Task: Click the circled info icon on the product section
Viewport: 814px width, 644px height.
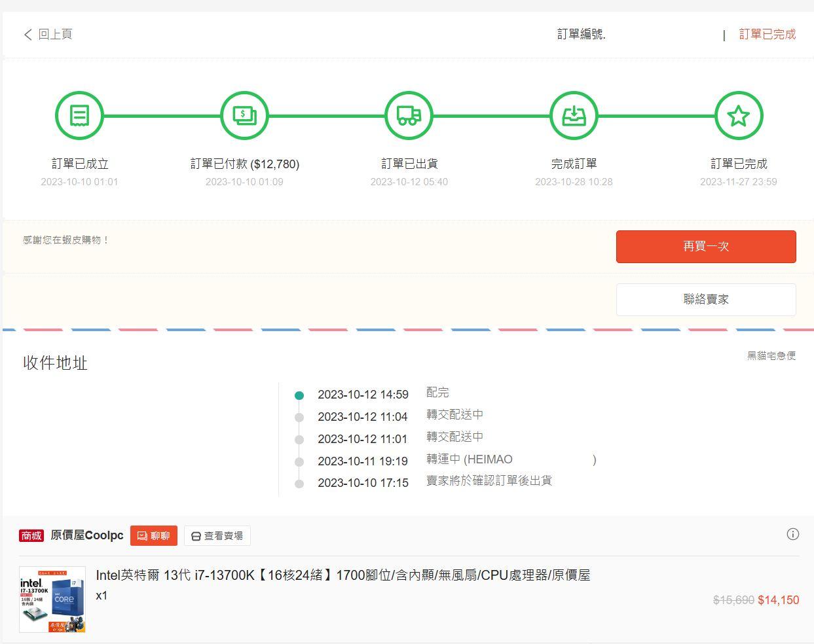Action: point(792,533)
